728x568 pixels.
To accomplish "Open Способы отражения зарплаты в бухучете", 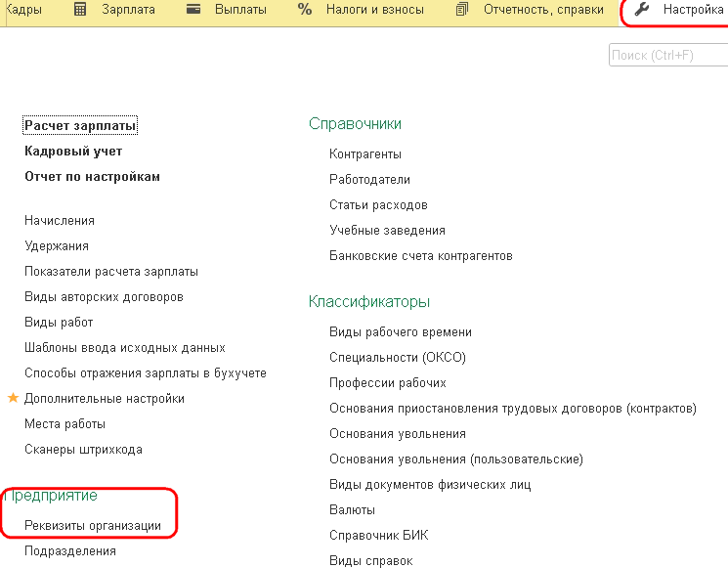I will click(146, 372).
